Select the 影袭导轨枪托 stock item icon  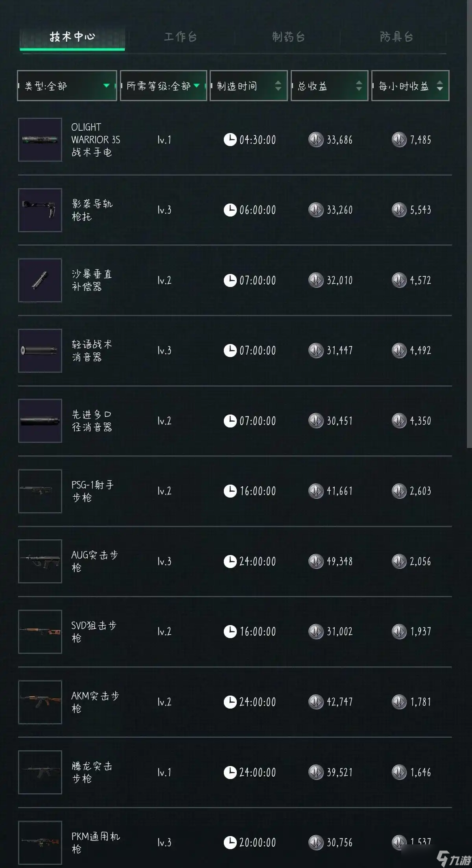coord(40,210)
